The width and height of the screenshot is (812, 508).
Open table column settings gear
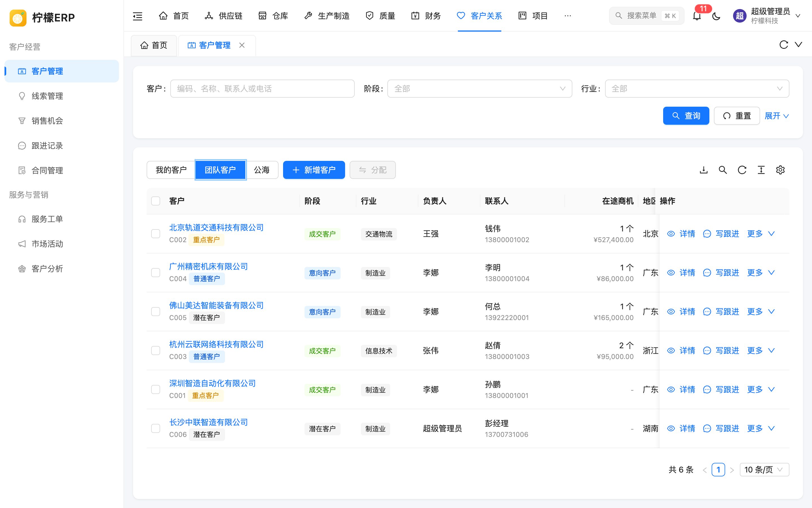click(780, 170)
